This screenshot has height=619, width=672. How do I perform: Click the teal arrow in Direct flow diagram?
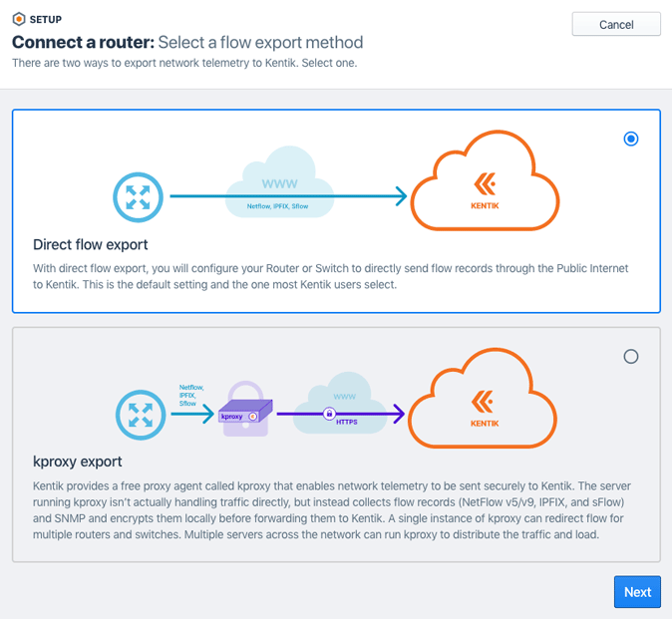coord(287,196)
